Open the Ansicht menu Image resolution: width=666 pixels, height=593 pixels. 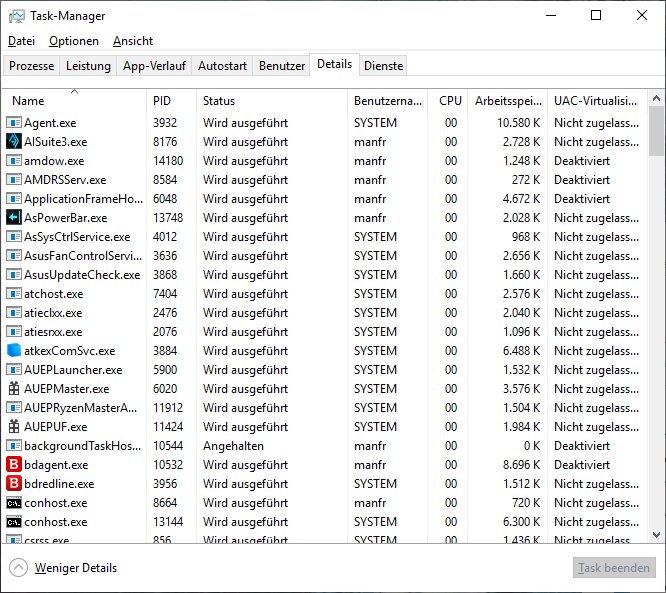tap(133, 41)
